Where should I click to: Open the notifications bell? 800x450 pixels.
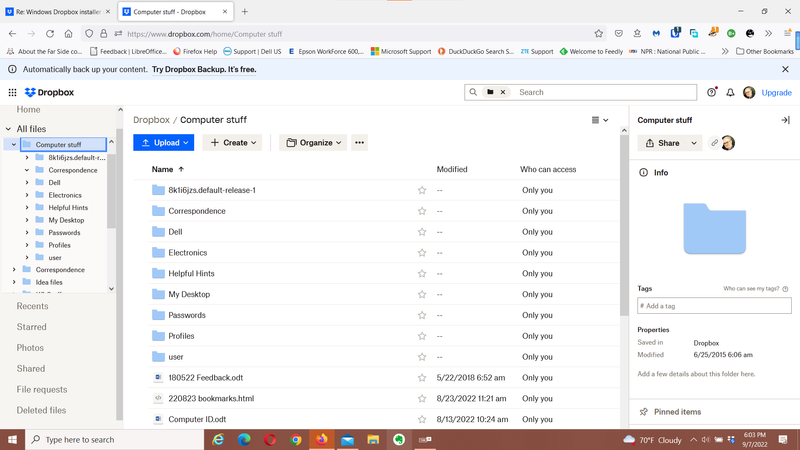[730, 92]
